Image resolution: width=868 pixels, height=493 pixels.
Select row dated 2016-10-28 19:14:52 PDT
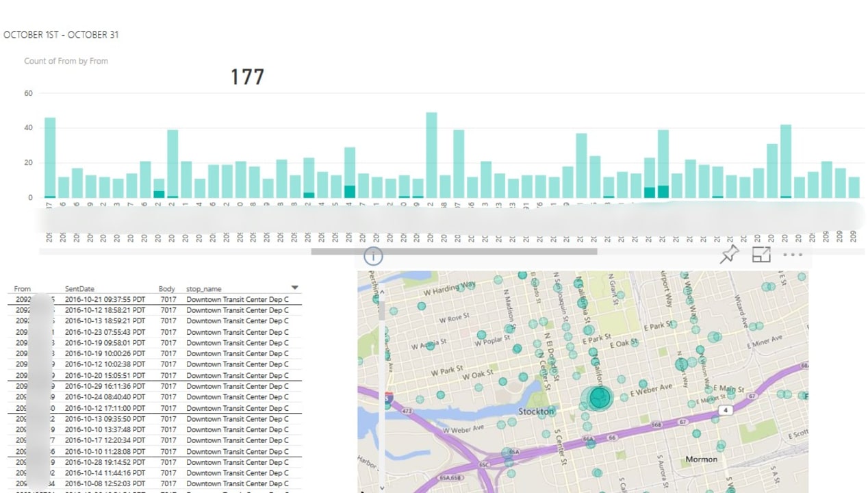pos(155,462)
